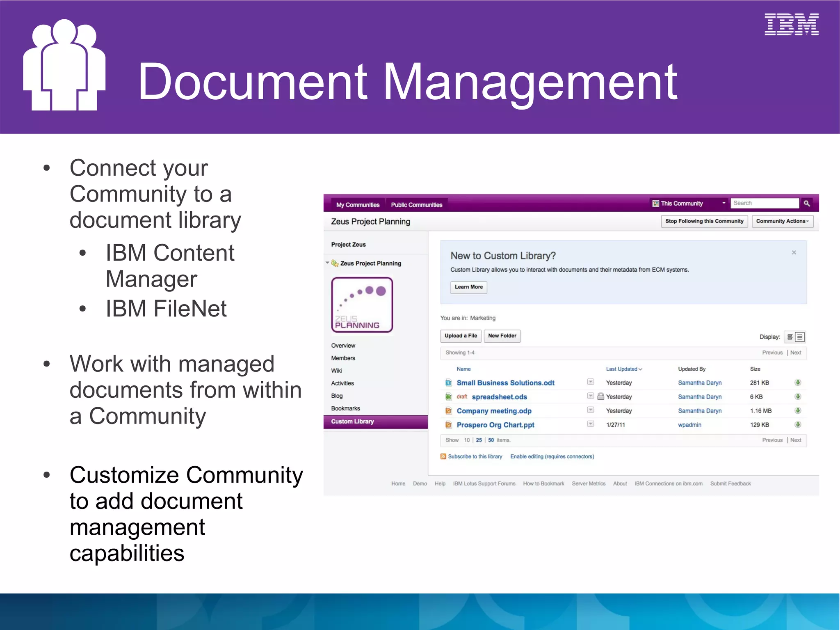
Task: Show 25 items per page
Action: point(479,440)
